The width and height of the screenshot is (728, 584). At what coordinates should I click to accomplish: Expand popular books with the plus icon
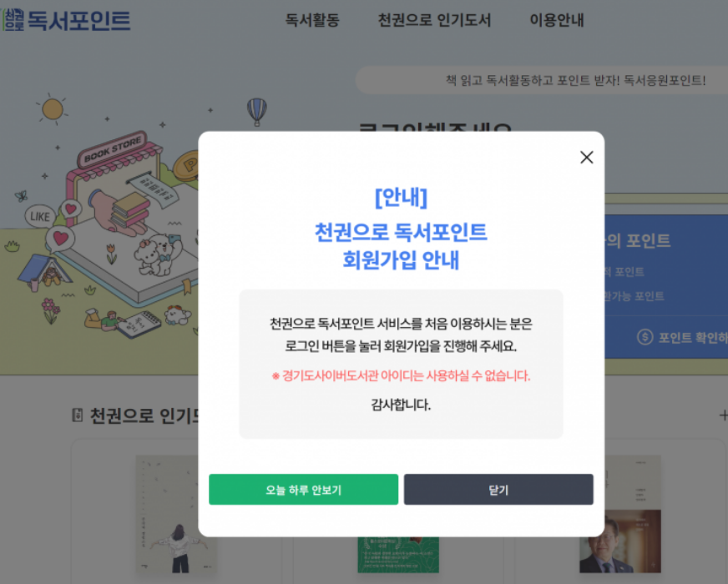723,415
